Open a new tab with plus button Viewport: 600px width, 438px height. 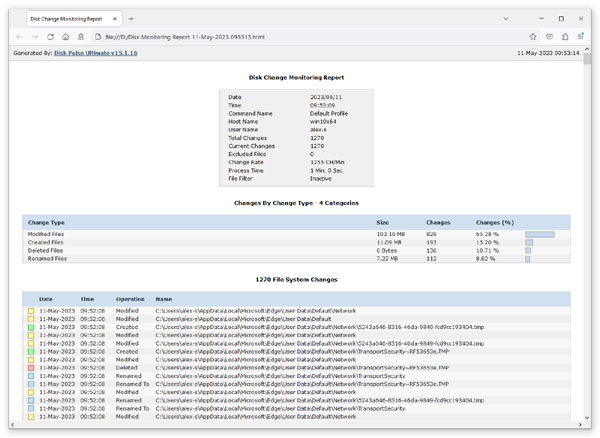[131, 19]
